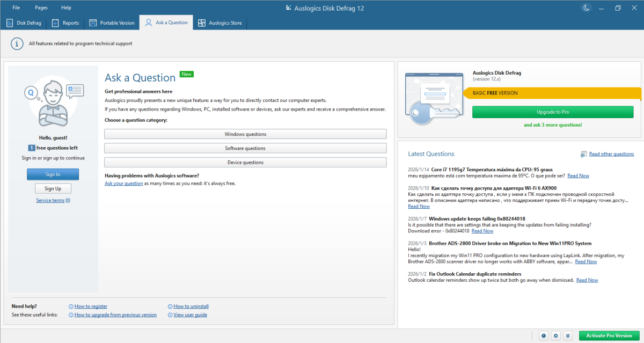
Task: Open settings via the gear icon
Action: 556,335
